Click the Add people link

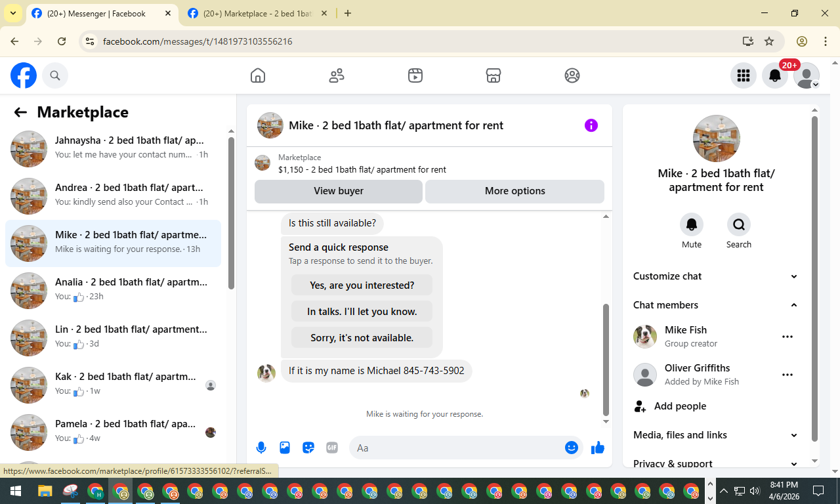681,406
